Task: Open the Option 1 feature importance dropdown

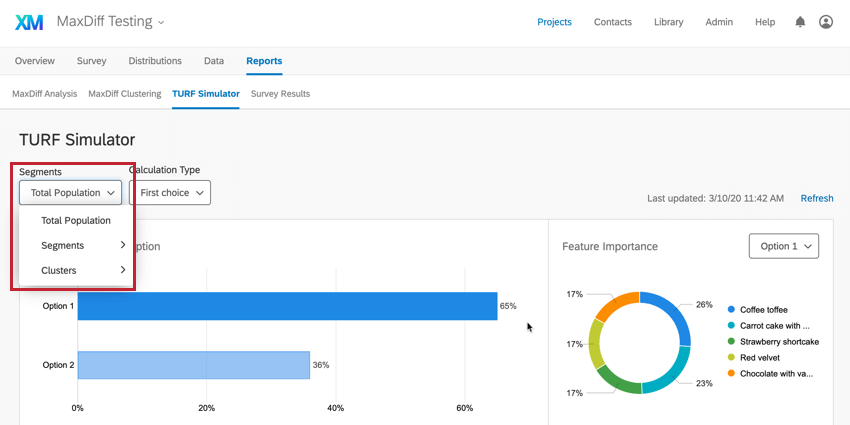Action: coord(784,246)
